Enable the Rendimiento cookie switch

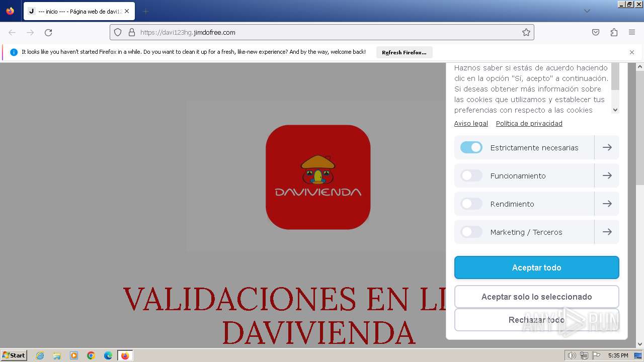tap(471, 204)
